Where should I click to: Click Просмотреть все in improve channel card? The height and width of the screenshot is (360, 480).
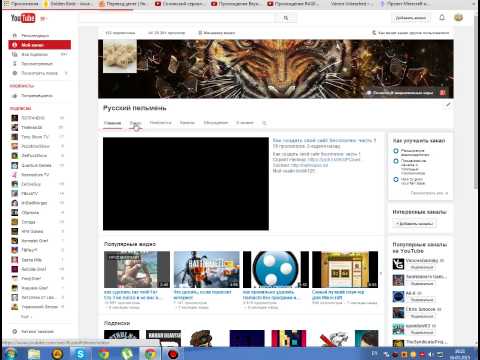pos(429,193)
